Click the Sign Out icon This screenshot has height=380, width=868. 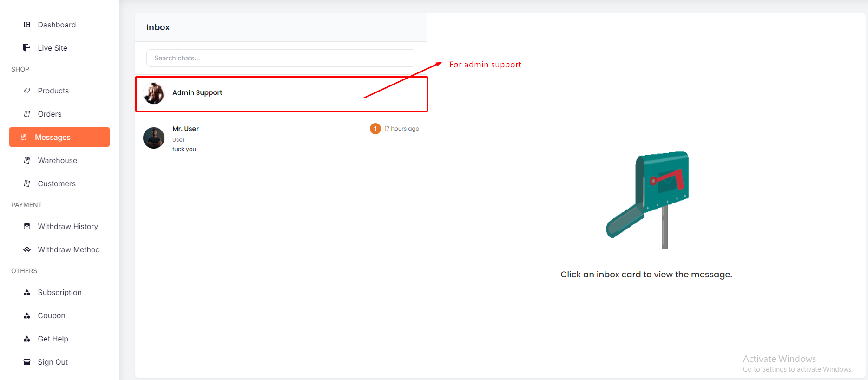(27, 362)
